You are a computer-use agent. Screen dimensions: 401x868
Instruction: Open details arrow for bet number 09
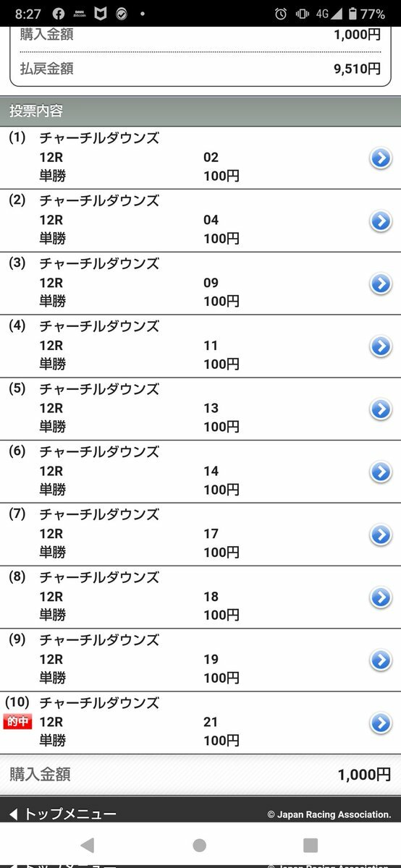pyautogui.click(x=381, y=284)
